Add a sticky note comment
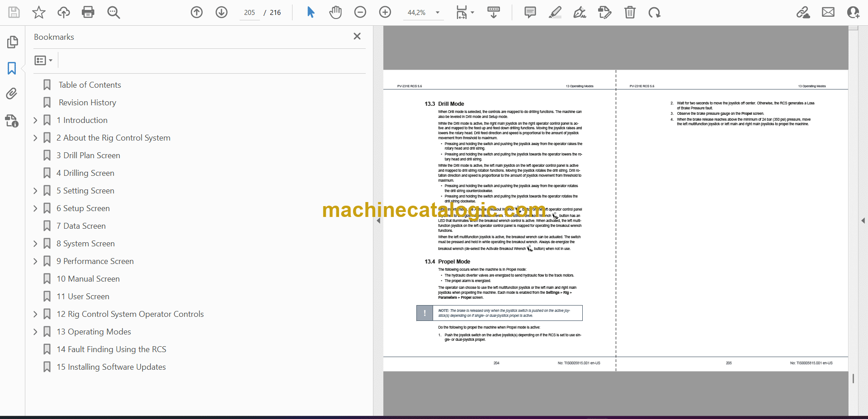This screenshot has width=868, height=419. point(530,12)
